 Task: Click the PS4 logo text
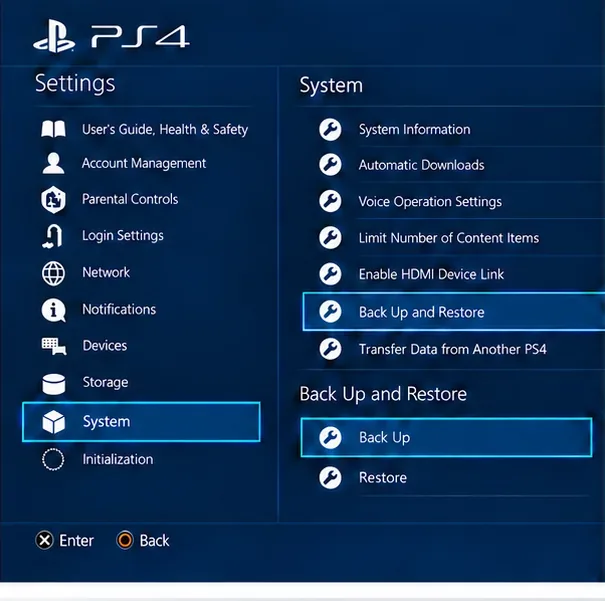point(140,36)
